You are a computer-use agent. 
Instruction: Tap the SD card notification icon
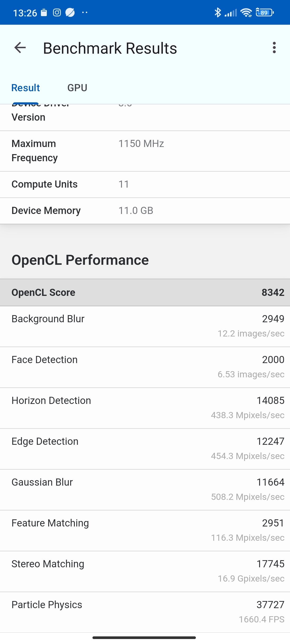tap(44, 13)
